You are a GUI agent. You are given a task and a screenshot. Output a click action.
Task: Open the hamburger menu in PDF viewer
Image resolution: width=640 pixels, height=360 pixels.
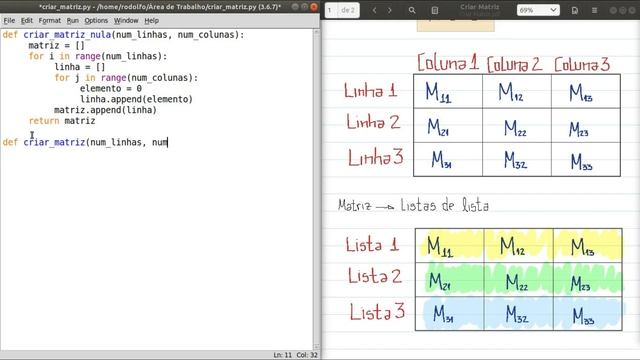coord(594,10)
